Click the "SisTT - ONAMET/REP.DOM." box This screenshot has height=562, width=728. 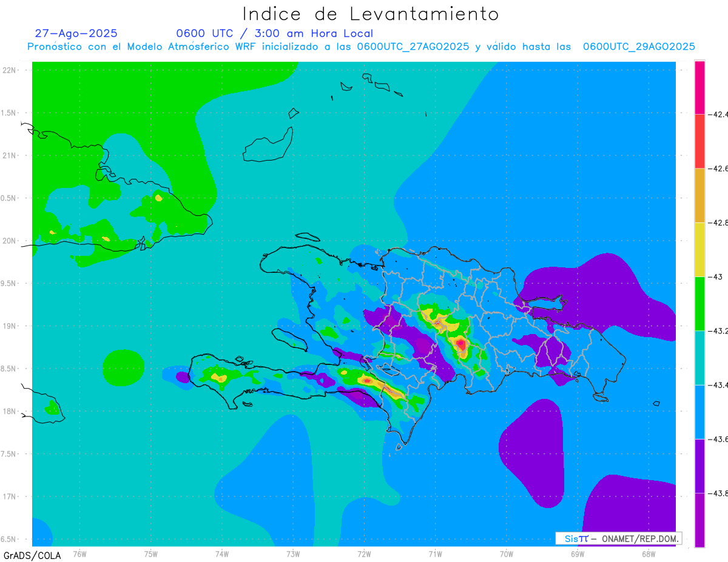(x=618, y=538)
